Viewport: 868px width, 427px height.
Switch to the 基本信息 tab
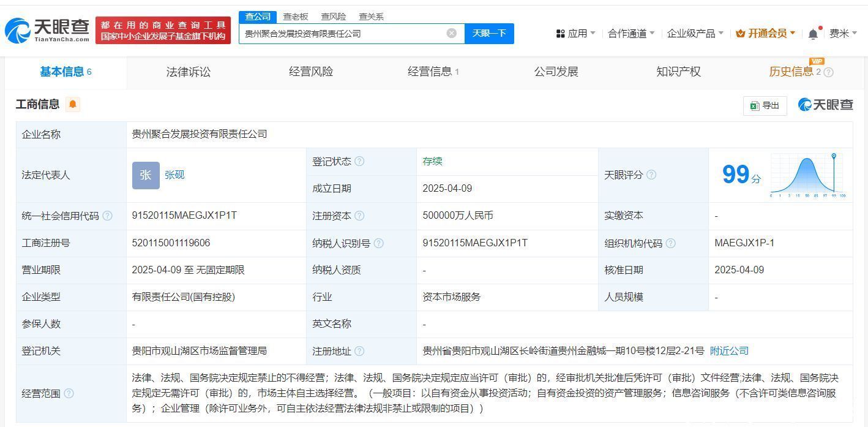[65, 72]
